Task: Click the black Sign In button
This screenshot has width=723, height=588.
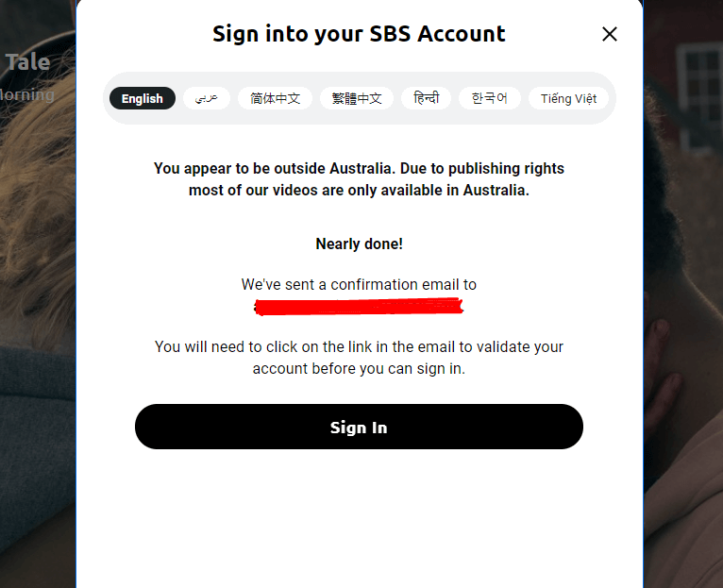Action: (x=359, y=427)
